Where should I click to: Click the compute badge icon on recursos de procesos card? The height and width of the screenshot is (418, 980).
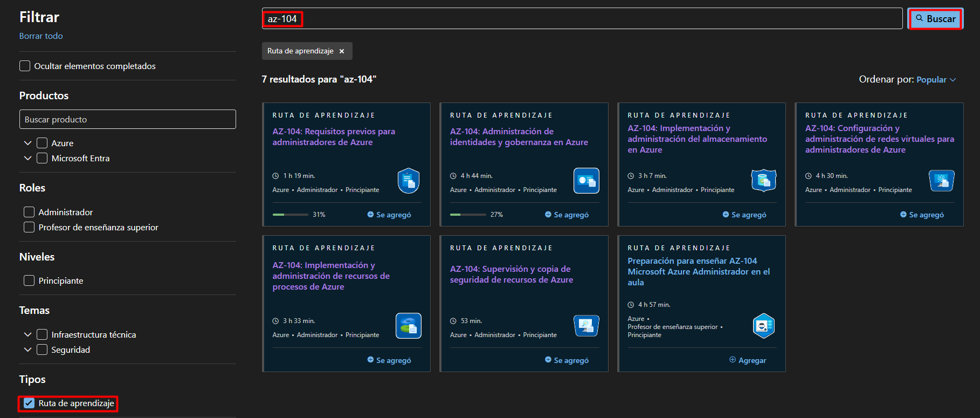tap(409, 326)
